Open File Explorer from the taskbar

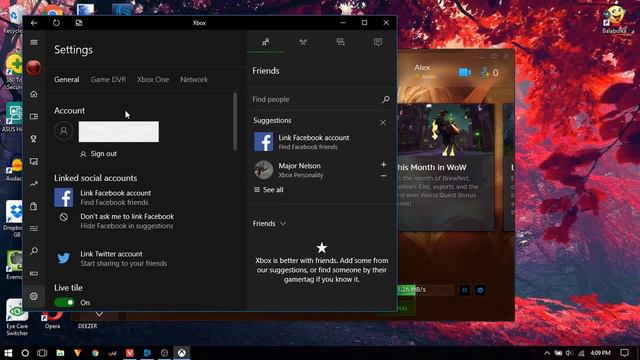coord(60,353)
